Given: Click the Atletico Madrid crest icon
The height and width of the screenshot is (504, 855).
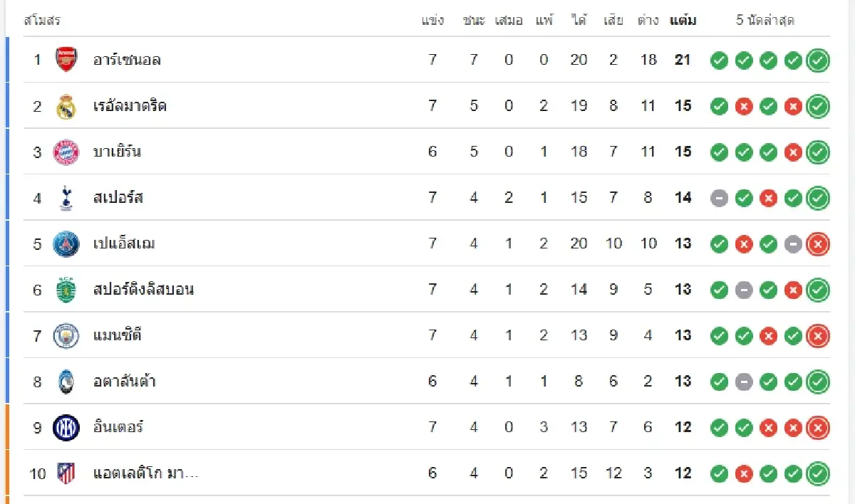Looking at the screenshot, I should tap(66, 473).
